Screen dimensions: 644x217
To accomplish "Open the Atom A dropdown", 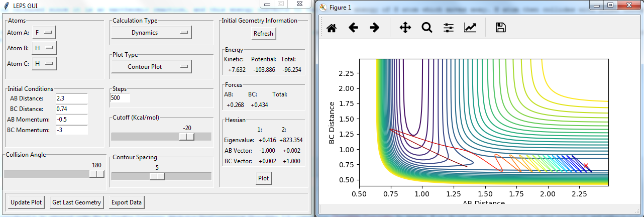I will point(44,33).
